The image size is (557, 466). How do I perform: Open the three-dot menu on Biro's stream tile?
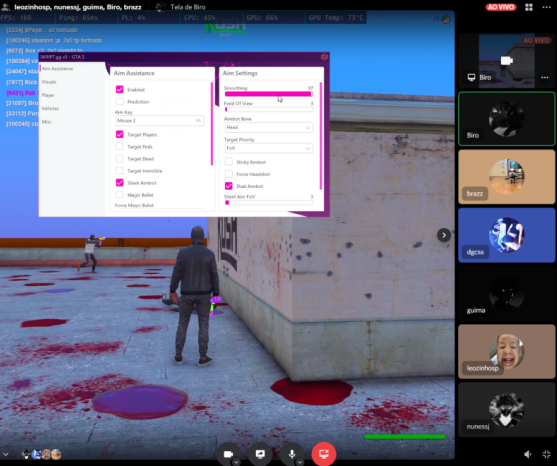(x=545, y=77)
